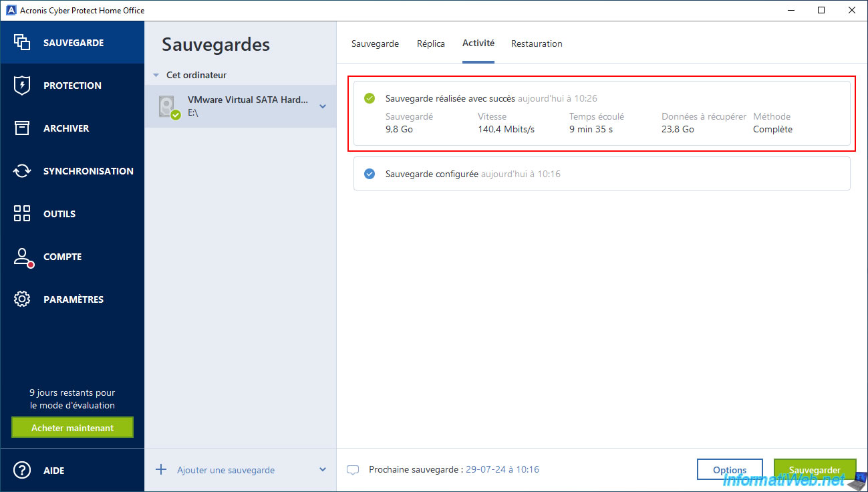Click the Compte person icon
Viewport: 868px width, 492px height.
[23, 257]
